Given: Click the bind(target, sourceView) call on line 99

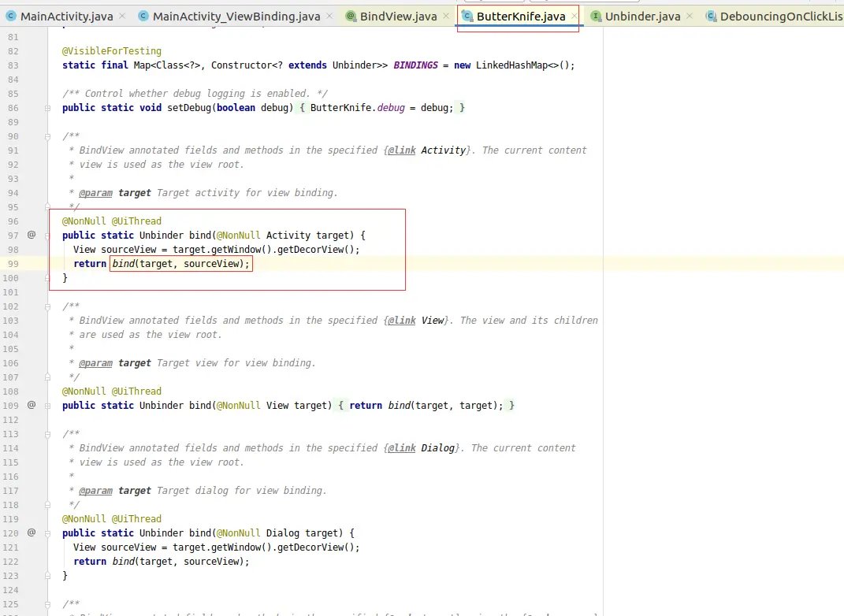Looking at the screenshot, I should 181,264.
